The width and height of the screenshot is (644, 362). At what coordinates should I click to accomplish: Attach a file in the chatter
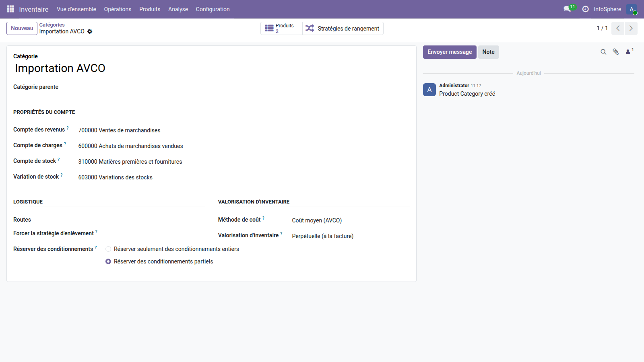[615, 52]
